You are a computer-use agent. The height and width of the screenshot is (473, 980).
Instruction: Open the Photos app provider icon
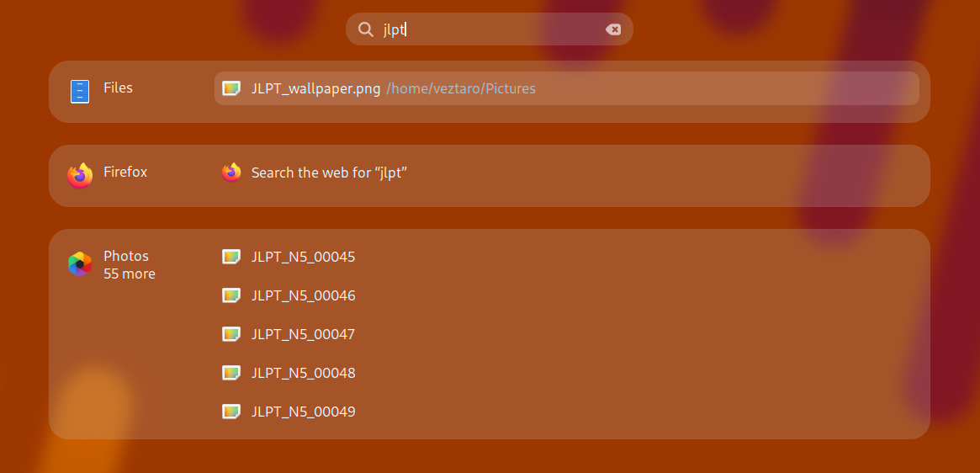80,264
